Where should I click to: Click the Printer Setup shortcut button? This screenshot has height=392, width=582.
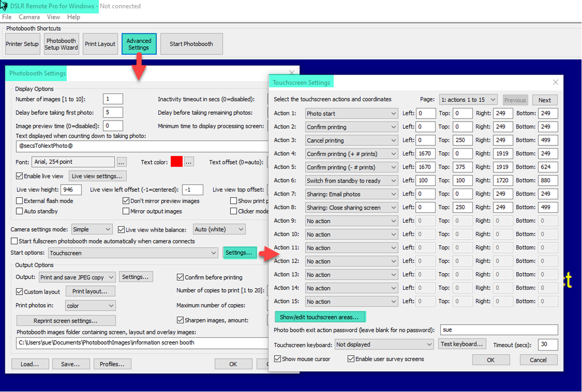pos(22,44)
